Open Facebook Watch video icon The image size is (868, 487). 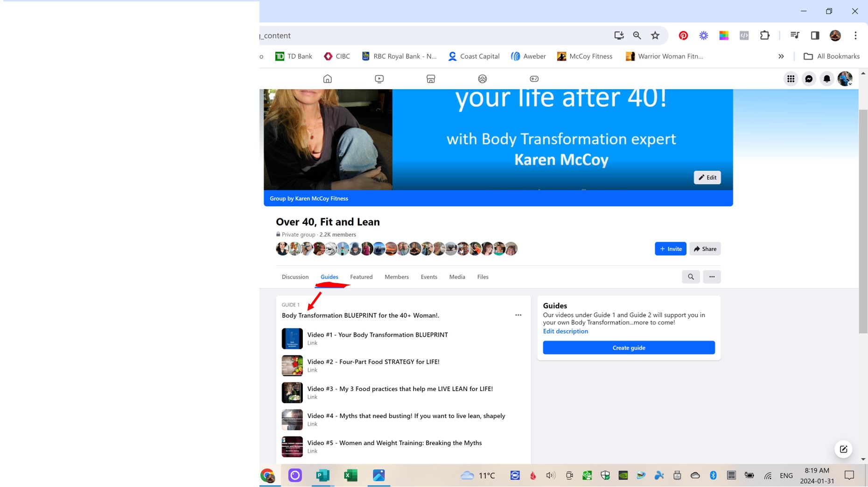click(x=379, y=79)
